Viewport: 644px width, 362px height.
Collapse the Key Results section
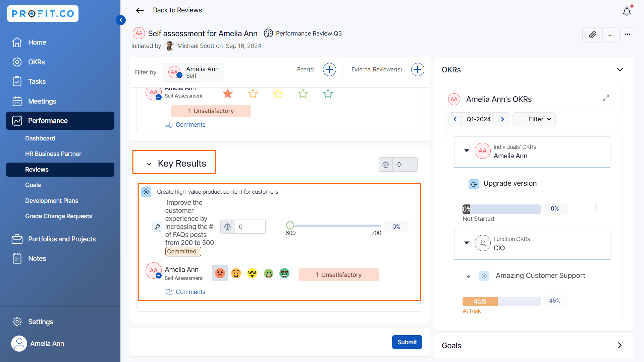coord(149,164)
